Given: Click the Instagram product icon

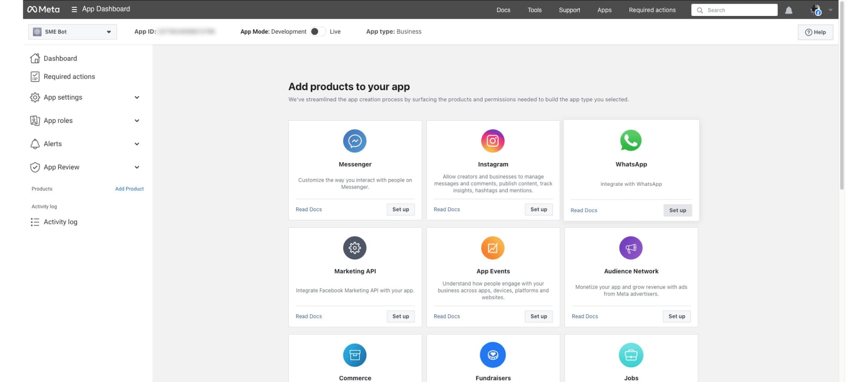Looking at the screenshot, I should coord(493,141).
